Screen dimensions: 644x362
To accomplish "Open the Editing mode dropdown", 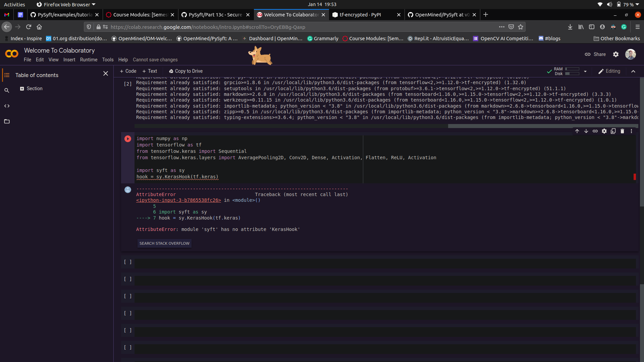I will point(609,71).
